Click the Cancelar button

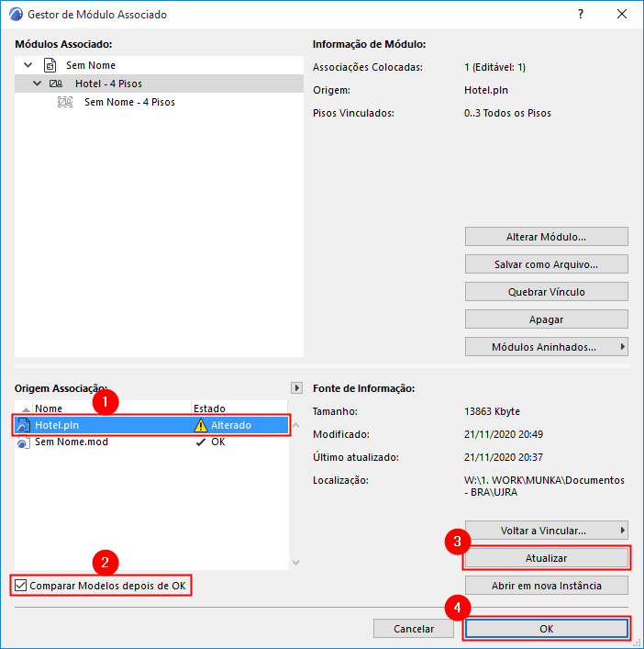click(414, 629)
